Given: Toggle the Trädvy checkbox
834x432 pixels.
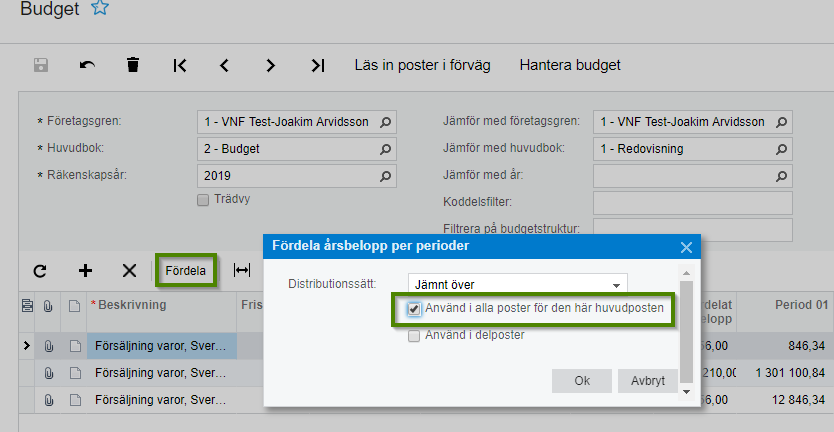Looking at the screenshot, I should click(204, 200).
